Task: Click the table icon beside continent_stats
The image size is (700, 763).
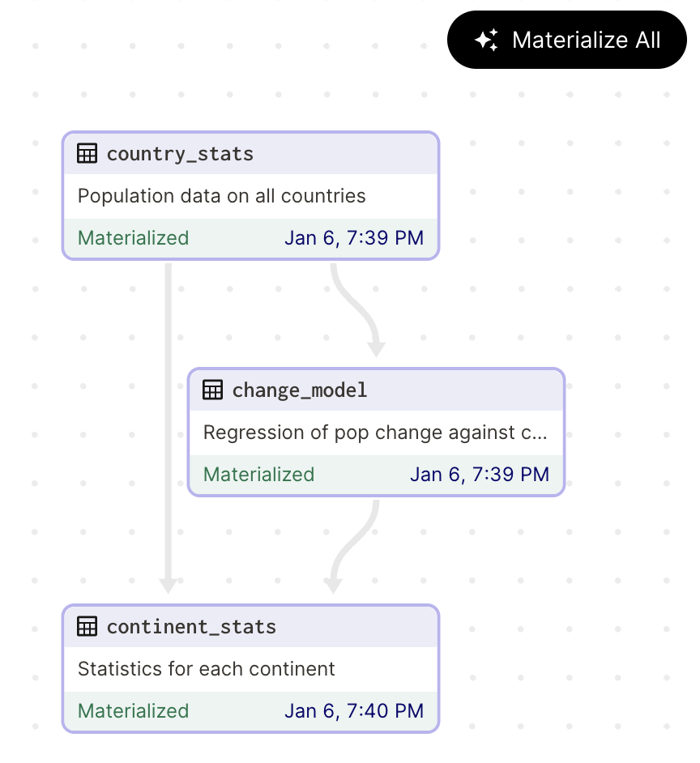Action: tap(87, 627)
